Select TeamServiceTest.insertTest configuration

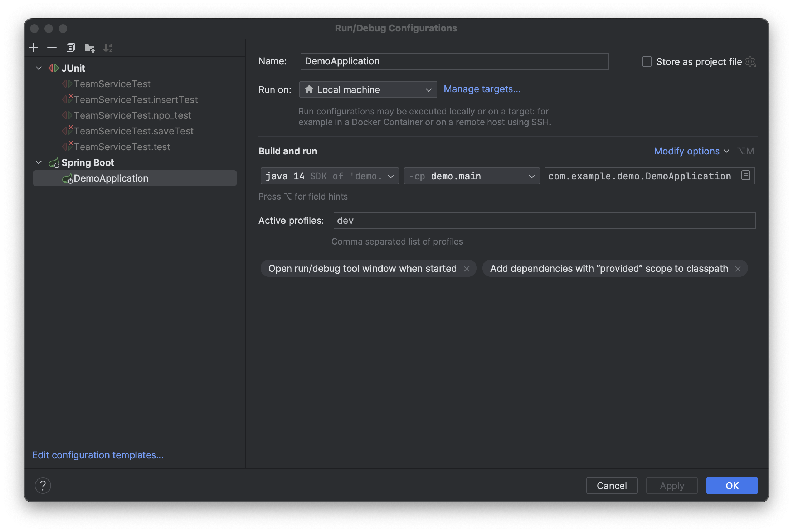point(136,100)
